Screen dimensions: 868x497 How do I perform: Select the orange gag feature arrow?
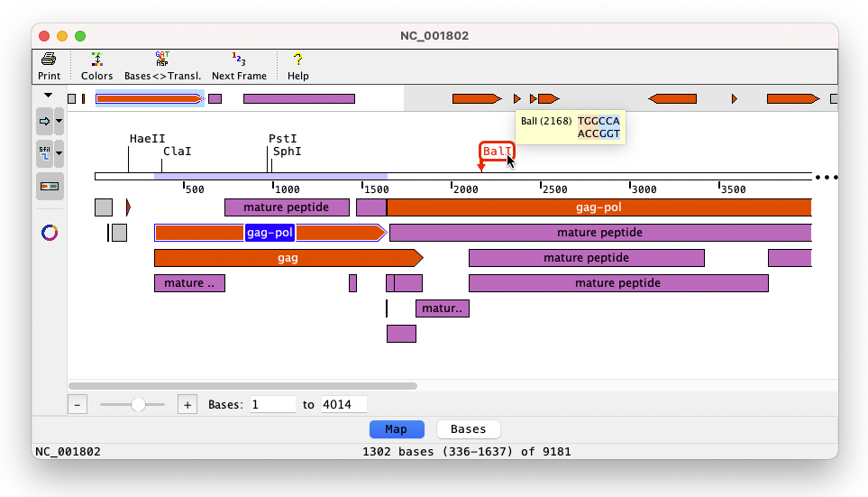pyautogui.click(x=288, y=258)
